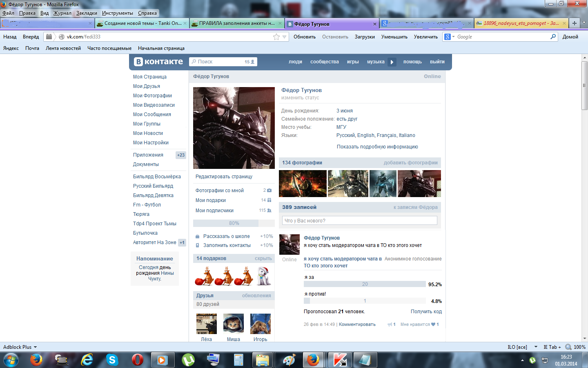Viewport: 588px width, 368px height.
Task: Open a new browser tab with plus button
Action: tap(574, 23)
